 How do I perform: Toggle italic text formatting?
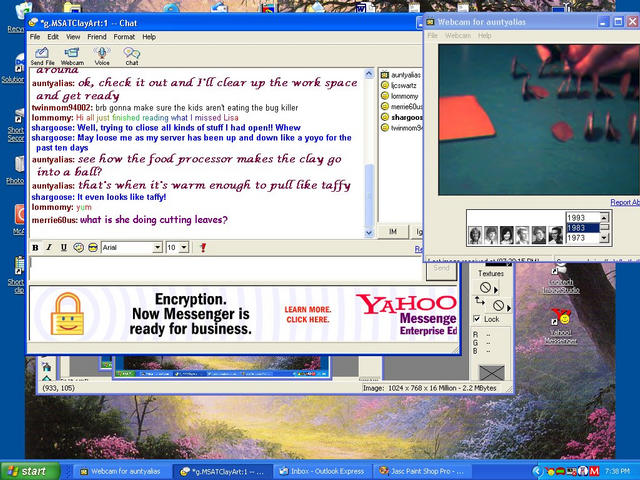(49, 247)
